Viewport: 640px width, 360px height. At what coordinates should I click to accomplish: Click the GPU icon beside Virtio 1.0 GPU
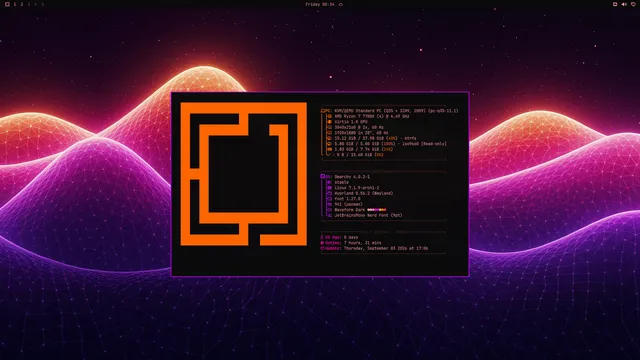point(329,122)
